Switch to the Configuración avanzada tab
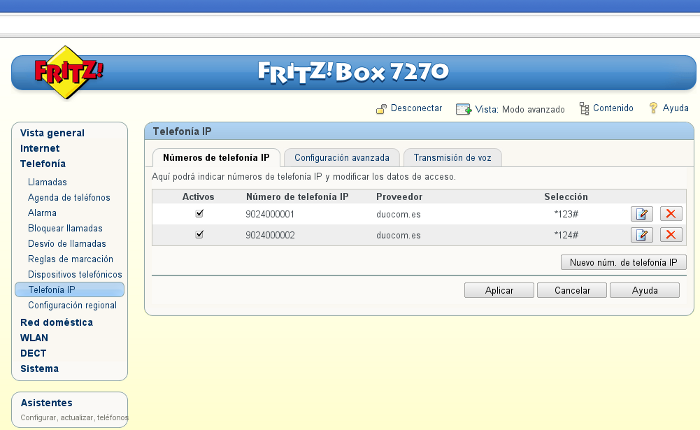 point(342,158)
